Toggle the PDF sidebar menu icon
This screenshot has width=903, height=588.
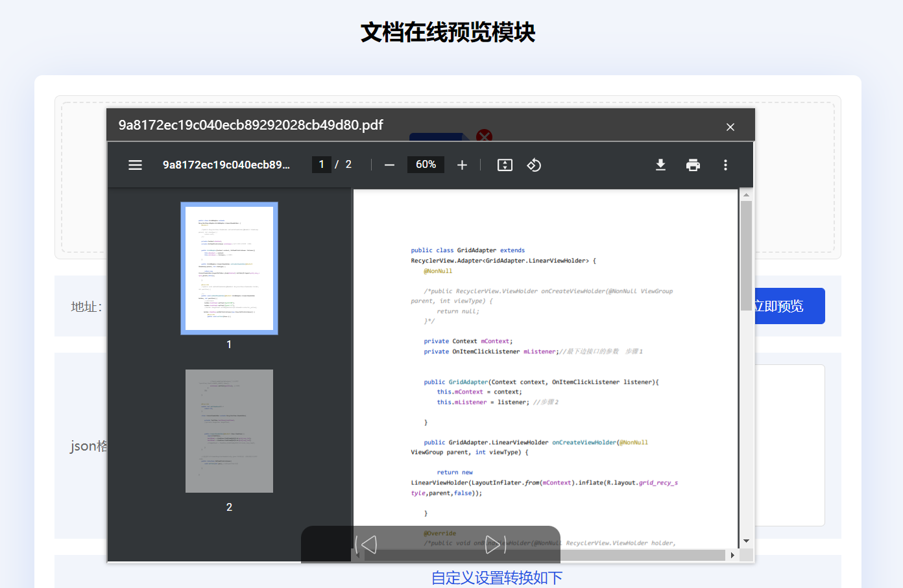pyautogui.click(x=135, y=165)
